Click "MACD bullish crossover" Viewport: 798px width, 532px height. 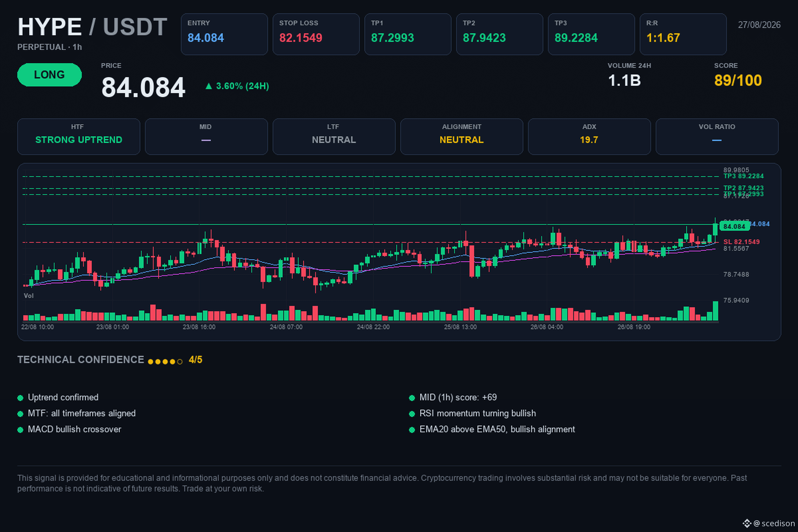[74, 429]
